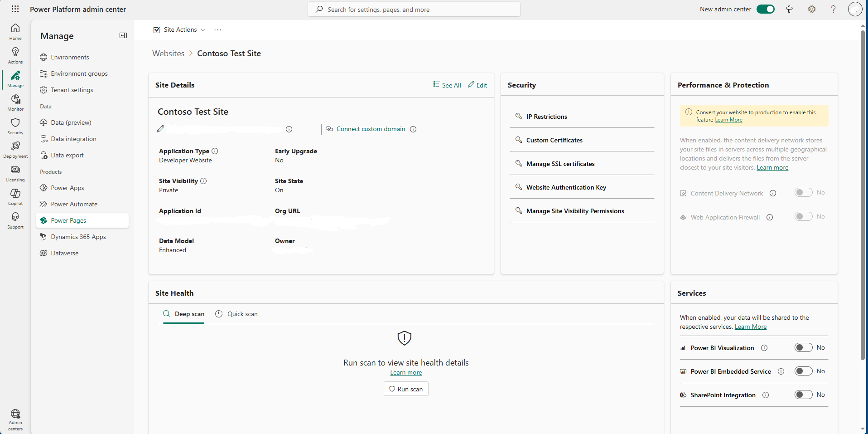Collapse the Manage navigation pane

tap(123, 35)
